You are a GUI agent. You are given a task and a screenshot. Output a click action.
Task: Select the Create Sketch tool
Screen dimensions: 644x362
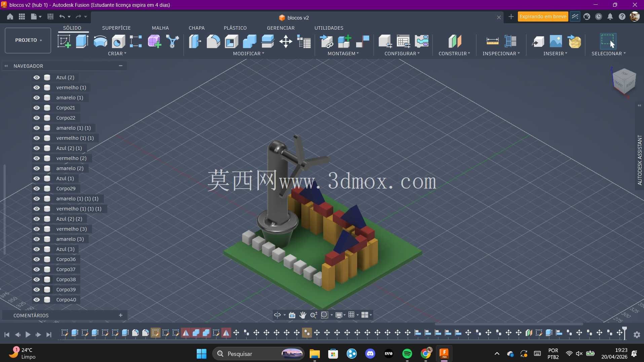64,41
